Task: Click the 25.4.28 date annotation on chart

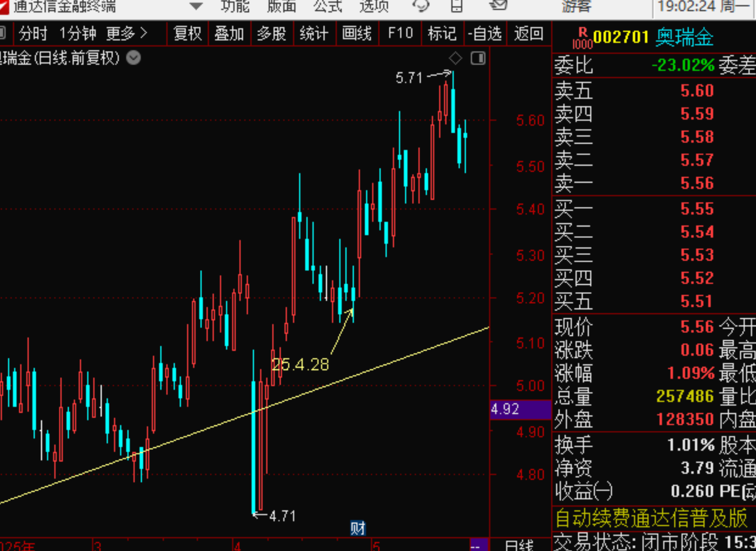Action: pyautogui.click(x=300, y=365)
